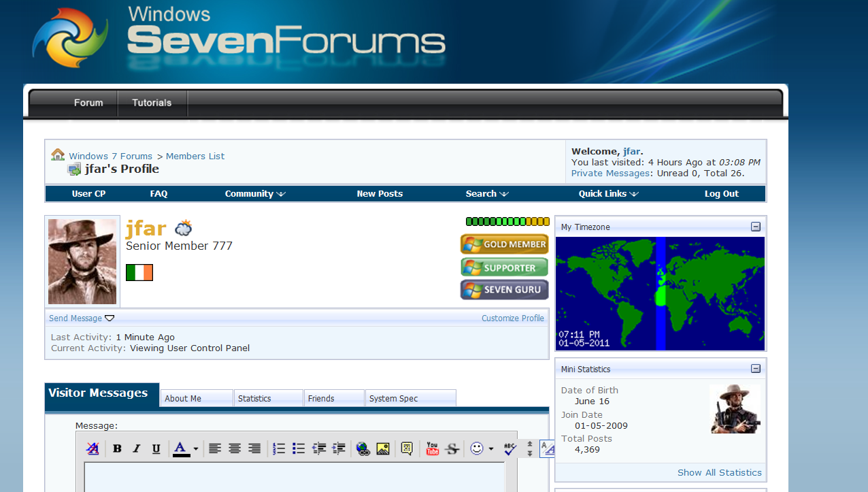Viewport: 868px width, 492px height.
Task: Click Show All Statistics link
Action: (x=720, y=472)
